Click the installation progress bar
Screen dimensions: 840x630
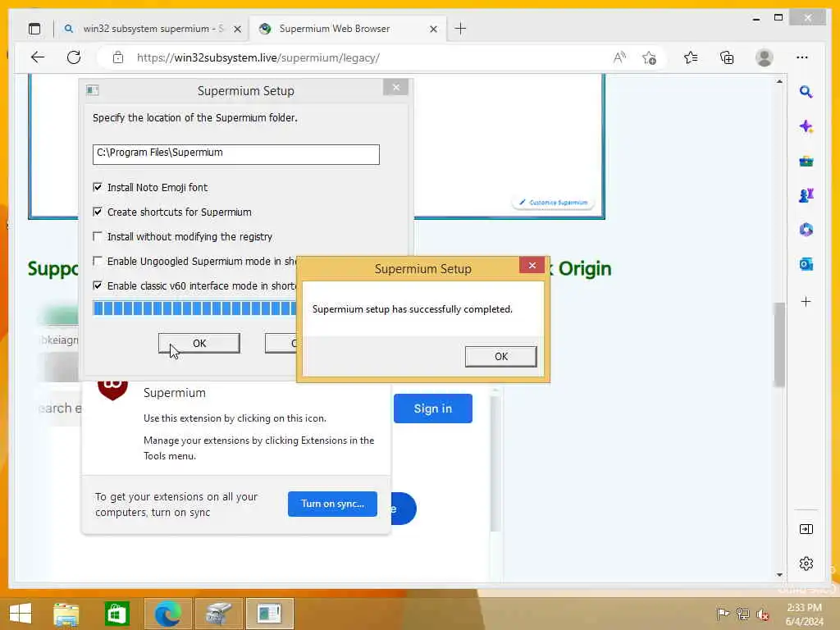(x=194, y=308)
